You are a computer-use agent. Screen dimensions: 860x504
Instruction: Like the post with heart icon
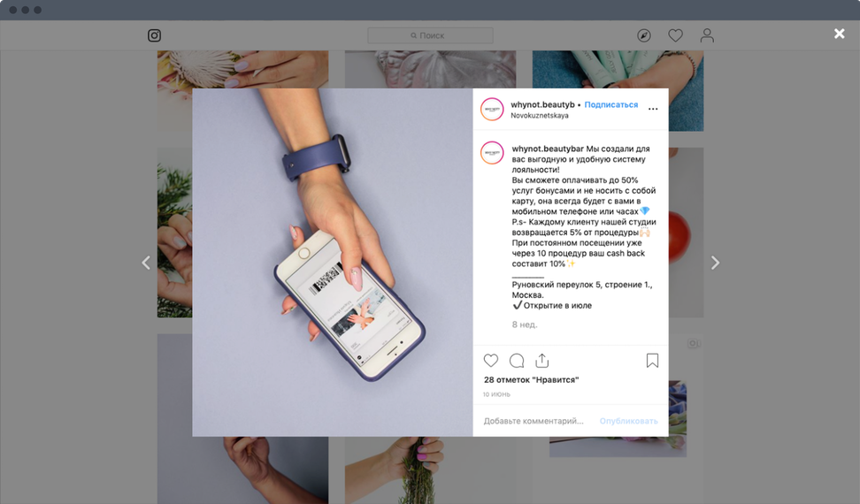pyautogui.click(x=491, y=361)
